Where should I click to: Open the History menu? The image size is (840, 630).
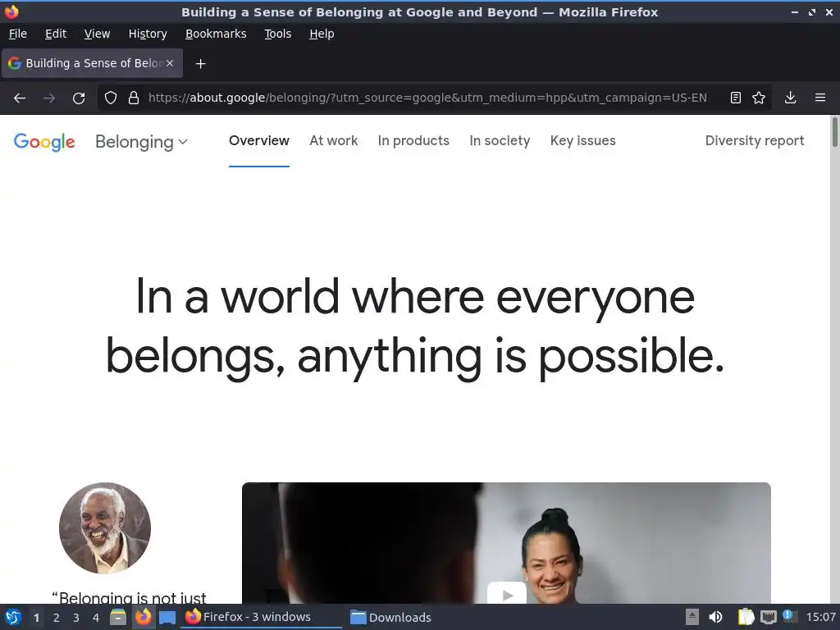tap(148, 34)
